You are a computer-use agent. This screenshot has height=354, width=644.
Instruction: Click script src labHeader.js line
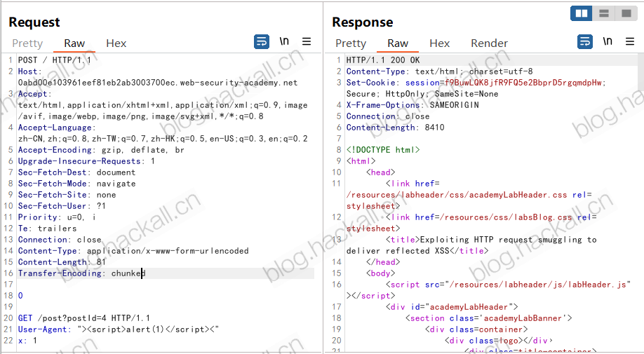(508, 285)
